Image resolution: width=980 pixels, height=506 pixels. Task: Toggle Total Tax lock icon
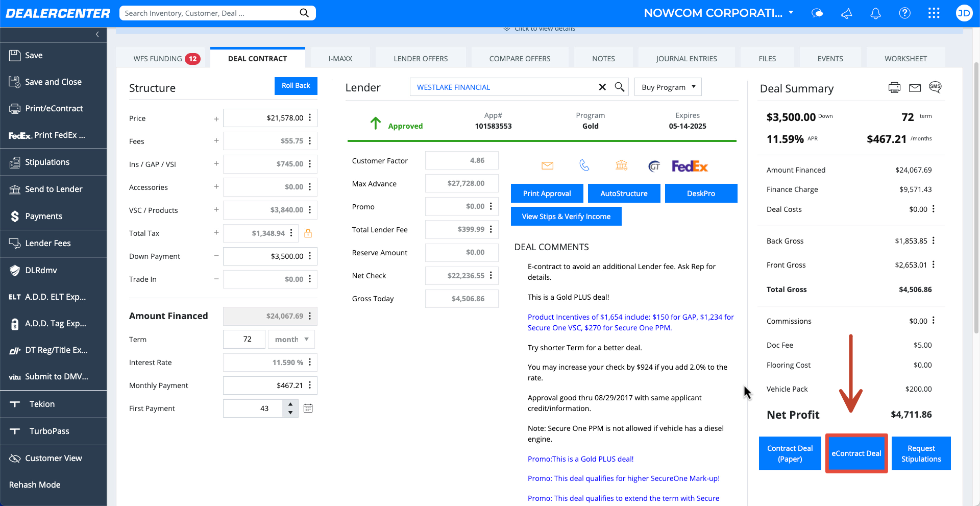tap(308, 233)
